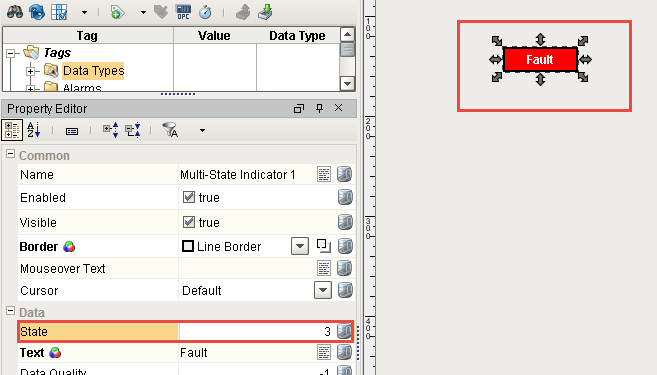Click the tag browser scroll up arrow
Viewport: 657px width, 375px height.
point(347,34)
